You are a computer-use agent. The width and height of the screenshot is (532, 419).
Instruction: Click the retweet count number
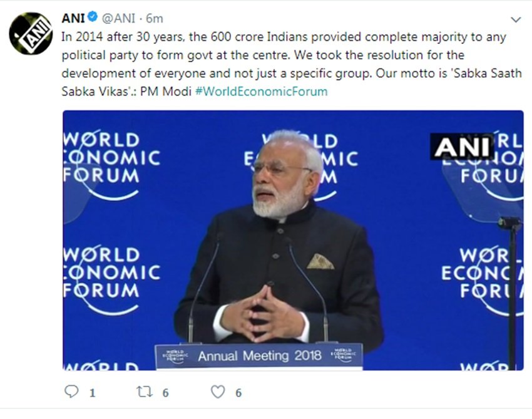(x=165, y=393)
